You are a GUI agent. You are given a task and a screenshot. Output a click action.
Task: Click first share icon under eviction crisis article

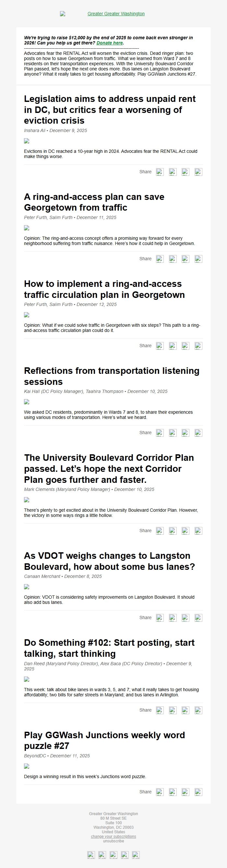click(160, 172)
